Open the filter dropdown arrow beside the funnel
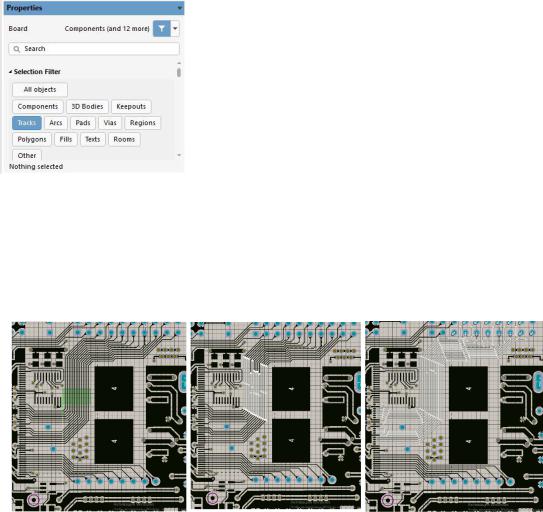This screenshot has width=543, height=512. 175,28
